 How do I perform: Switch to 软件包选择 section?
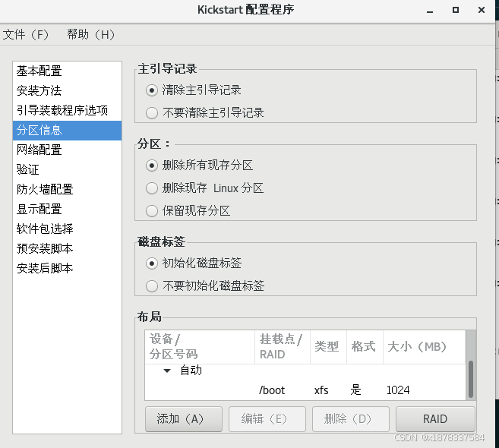point(67,229)
